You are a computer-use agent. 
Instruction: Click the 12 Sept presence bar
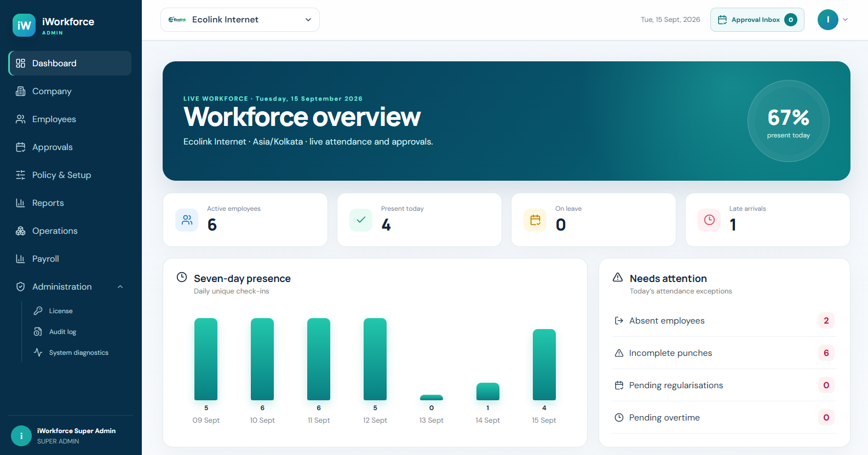click(375, 359)
